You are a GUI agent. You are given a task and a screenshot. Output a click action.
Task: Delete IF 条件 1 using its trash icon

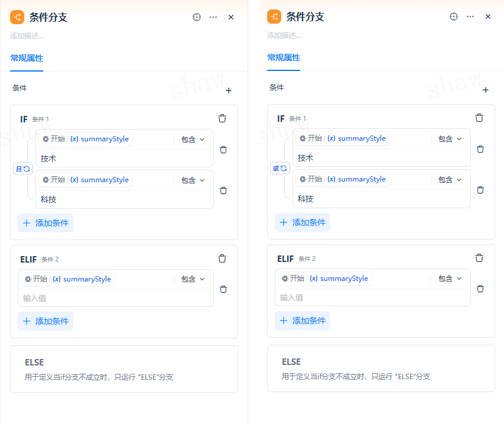pyautogui.click(x=222, y=118)
